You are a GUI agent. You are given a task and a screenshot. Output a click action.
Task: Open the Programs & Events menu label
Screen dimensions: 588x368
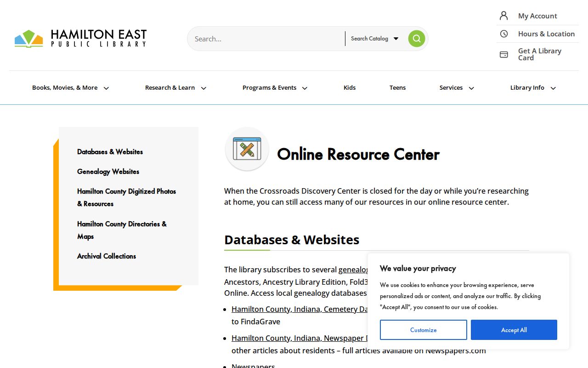269,87
